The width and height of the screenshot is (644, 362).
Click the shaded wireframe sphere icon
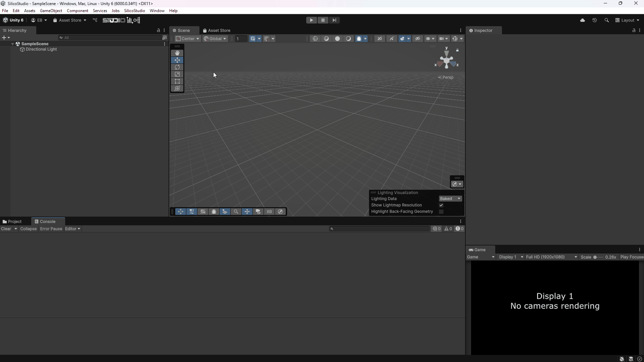pos(326,39)
